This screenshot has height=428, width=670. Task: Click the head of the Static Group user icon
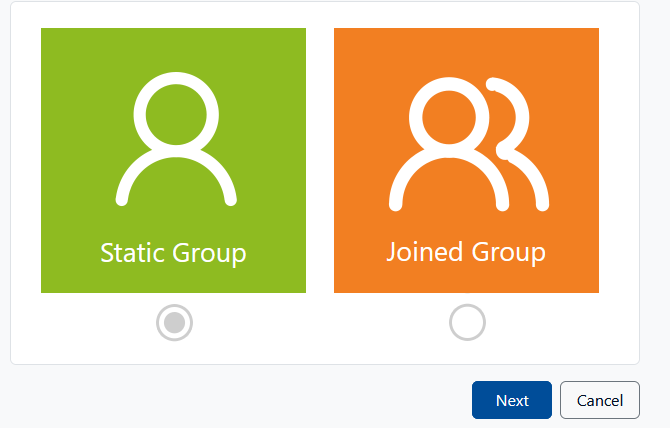[175, 107]
